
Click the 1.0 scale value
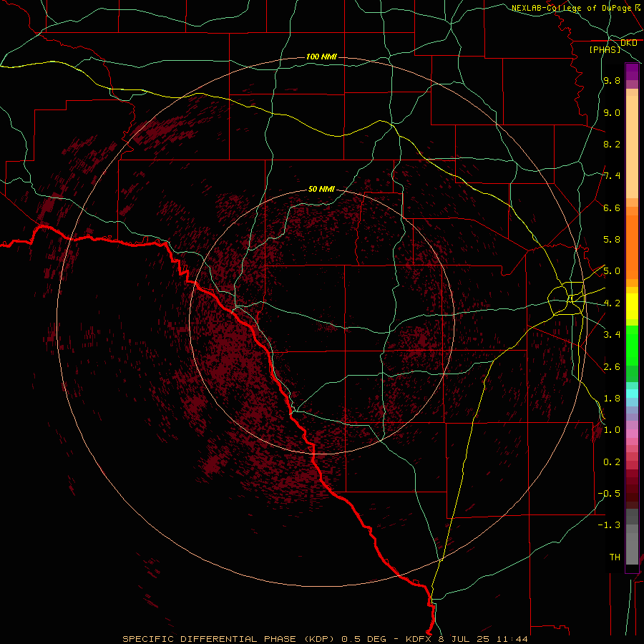[612, 430]
